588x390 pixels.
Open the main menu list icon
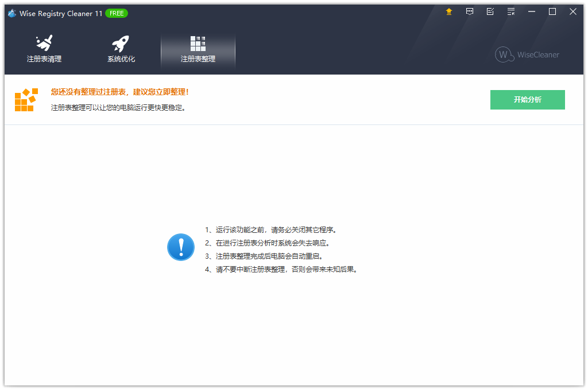pyautogui.click(x=510, y=12)
